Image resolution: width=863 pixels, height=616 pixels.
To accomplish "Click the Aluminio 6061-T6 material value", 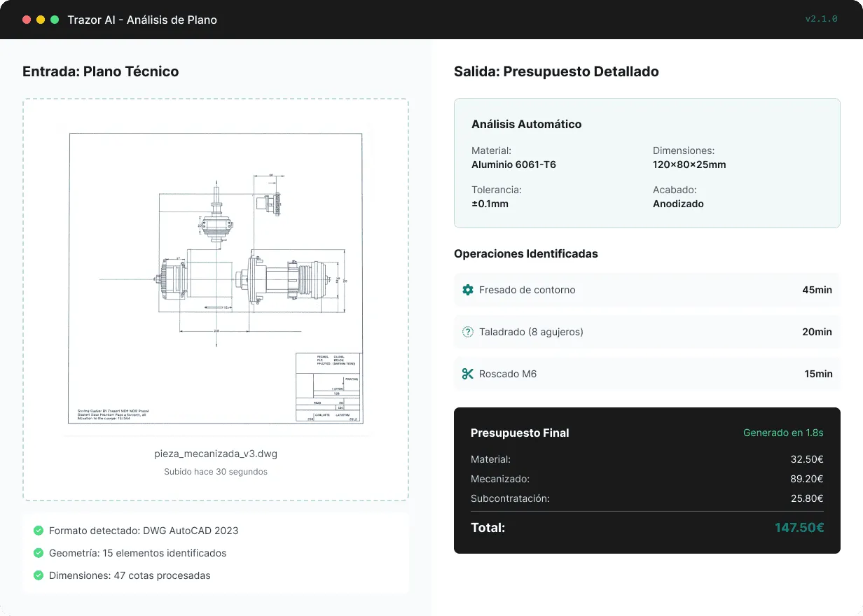I will pos(513,164).
